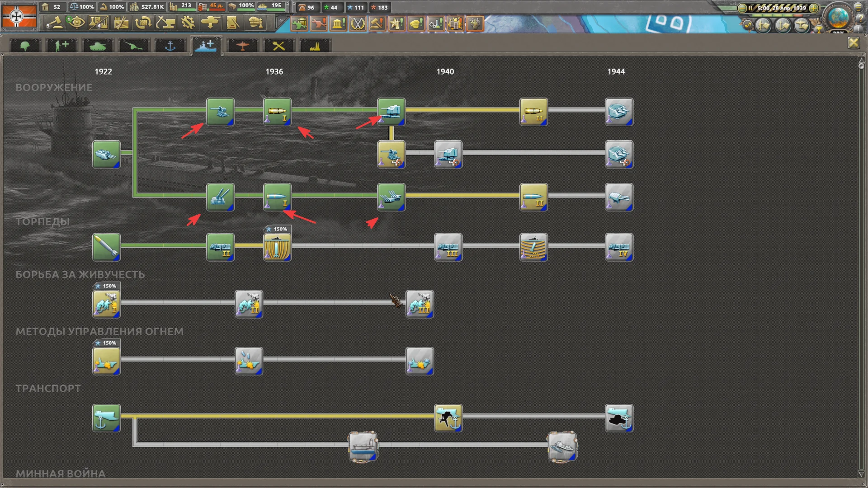Screen dimensions: 868x488
Task: Click the convoys count 195
Action: (x=276, y=6)
